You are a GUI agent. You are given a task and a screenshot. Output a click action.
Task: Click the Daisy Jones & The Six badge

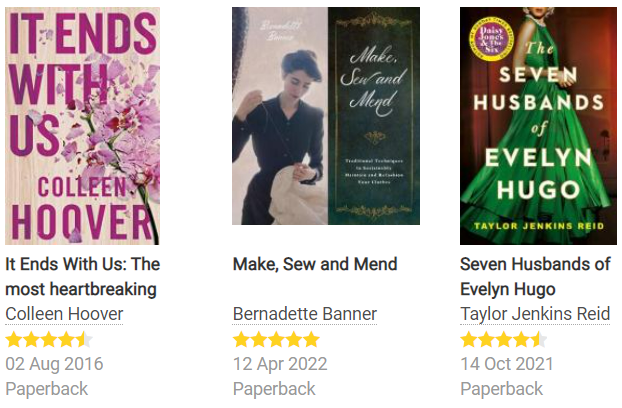tap(491, 39)
